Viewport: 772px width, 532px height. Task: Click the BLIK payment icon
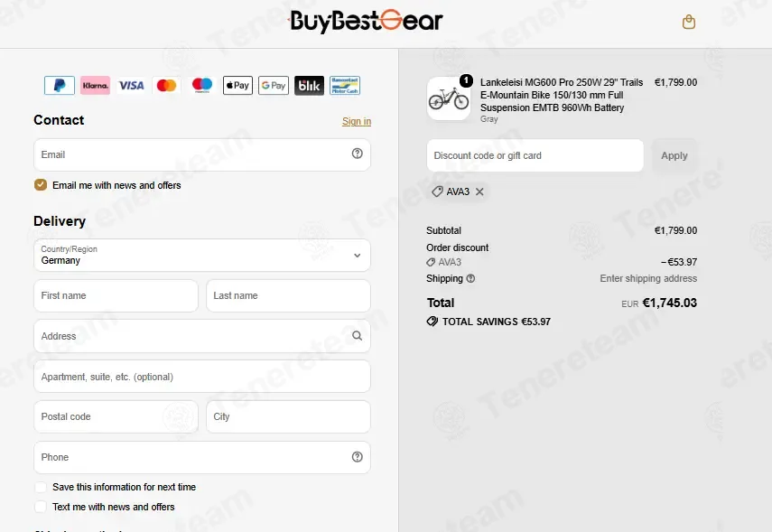tap(309, 85)
